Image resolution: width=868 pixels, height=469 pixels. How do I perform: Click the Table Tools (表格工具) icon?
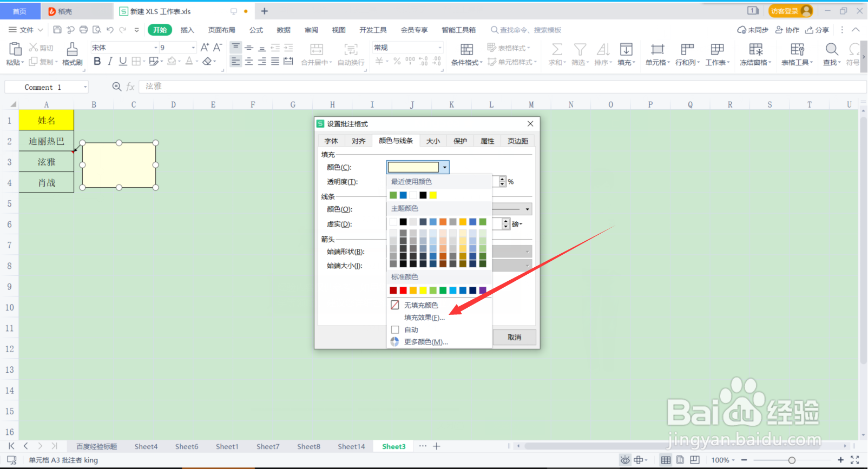[x=797, y=50]
